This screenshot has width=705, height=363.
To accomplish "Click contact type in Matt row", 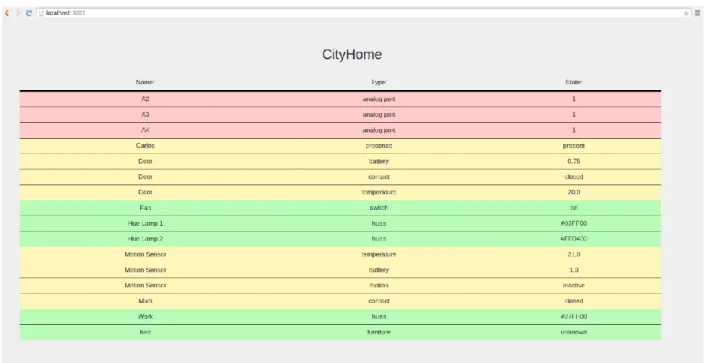I will 379,301.
